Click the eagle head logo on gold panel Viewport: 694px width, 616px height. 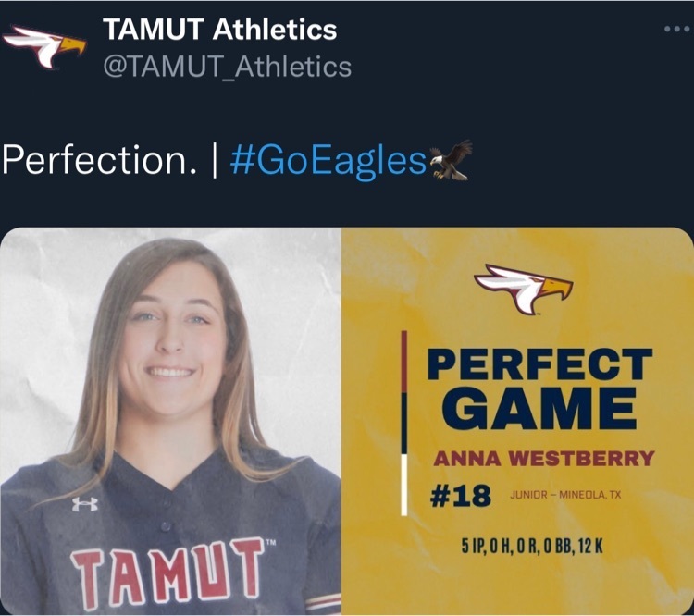(524, 289)
